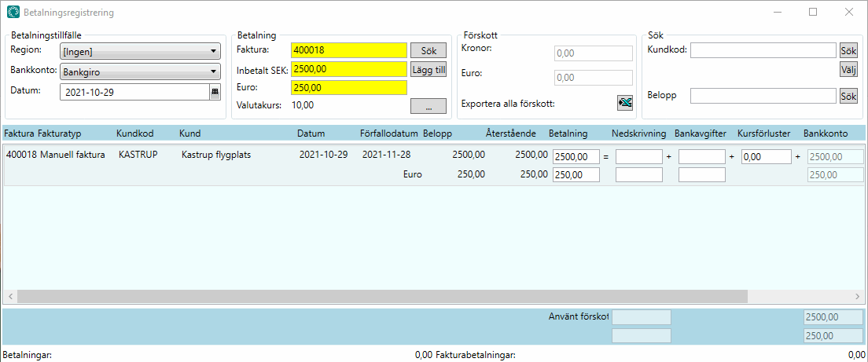Click the ellipsis button beside Valutakurs
Viewport: 868px width, 362px height.
pos(428,106)
